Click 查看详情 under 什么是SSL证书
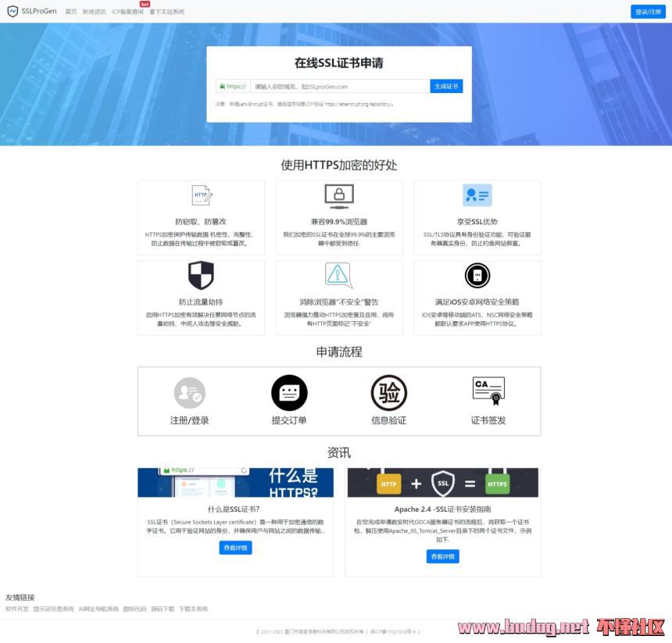The width and height of the screenshot is (672, 643). (x=235, y=548)
